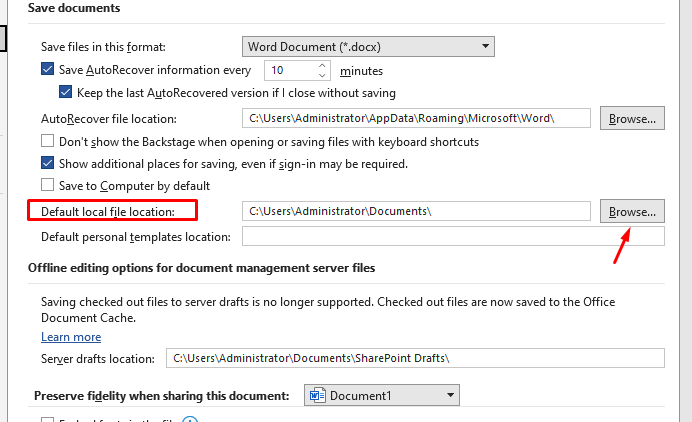This screenshot has width=692, height=422.
Task: Click the Word document icon beside Document1
Action: pos(317,395)
